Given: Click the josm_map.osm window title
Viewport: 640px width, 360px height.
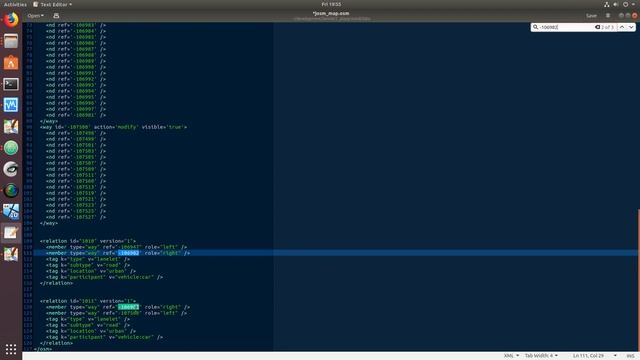Looking at the screenshot, I should click(331, 13).
